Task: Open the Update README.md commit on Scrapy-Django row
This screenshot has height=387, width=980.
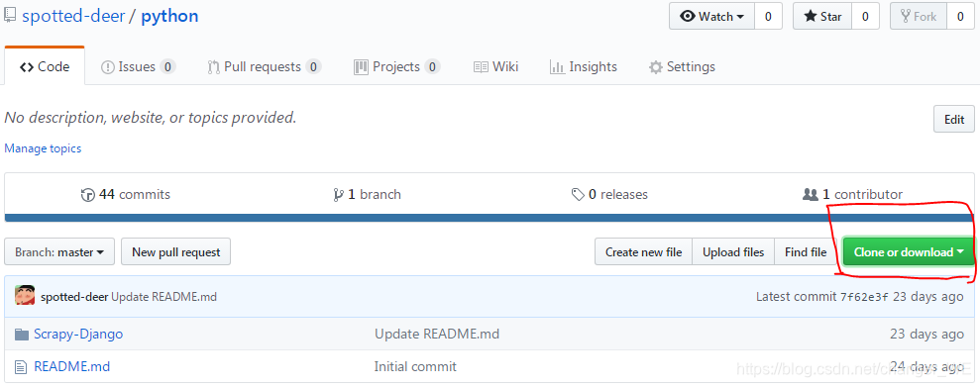Action: 437,334
